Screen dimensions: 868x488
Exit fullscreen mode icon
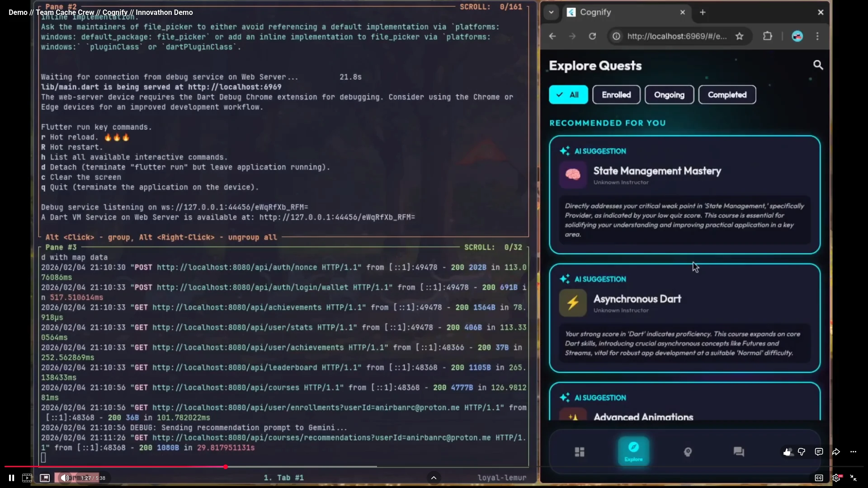pos(854,478)
